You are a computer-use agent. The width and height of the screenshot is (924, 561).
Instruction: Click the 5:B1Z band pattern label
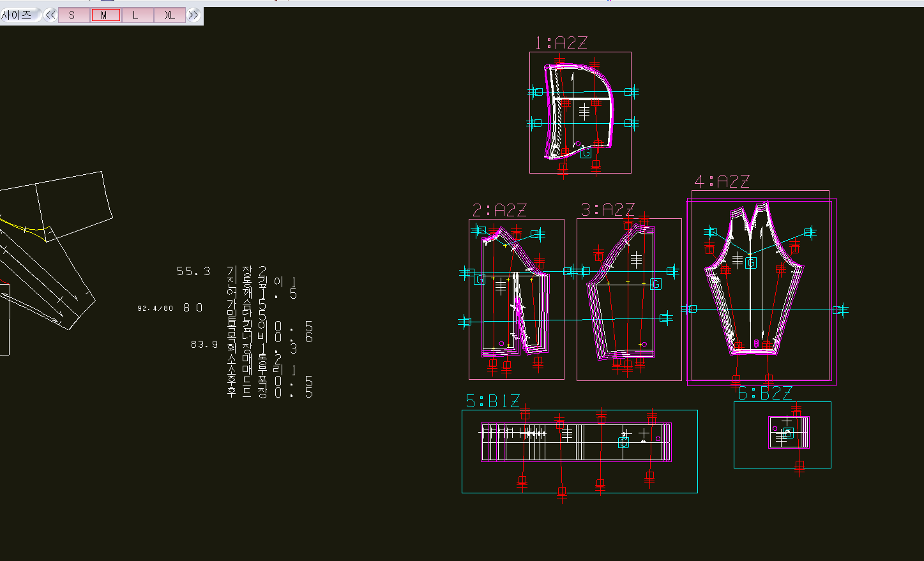pyautogui.click(x=492, y=401)
